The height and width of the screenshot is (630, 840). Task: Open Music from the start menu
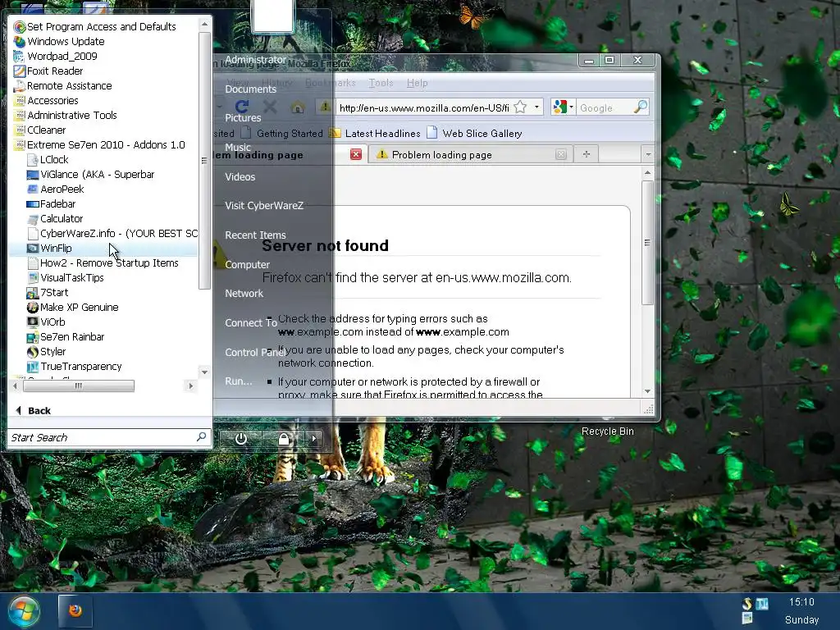point(237,148)
